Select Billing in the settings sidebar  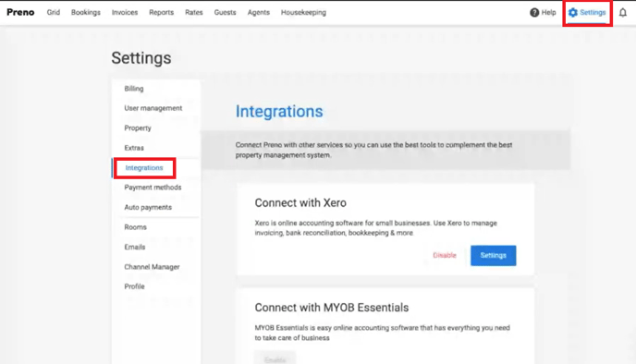[x=134, y=89]
